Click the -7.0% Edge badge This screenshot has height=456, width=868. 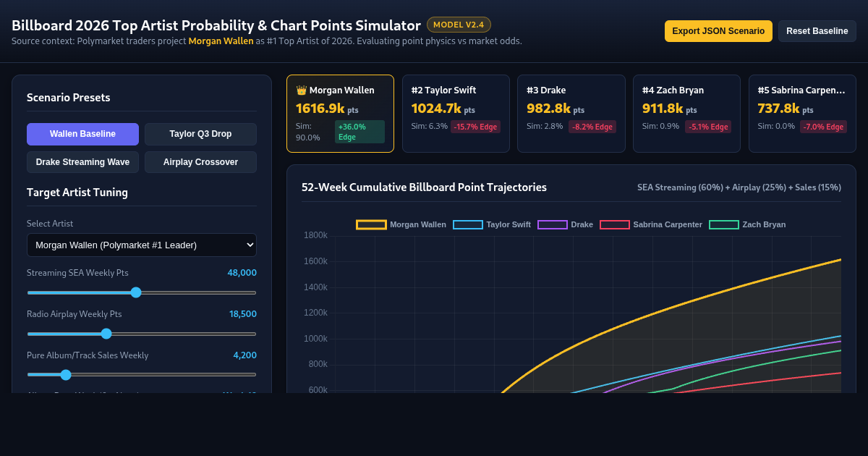(x=823, y=127)
